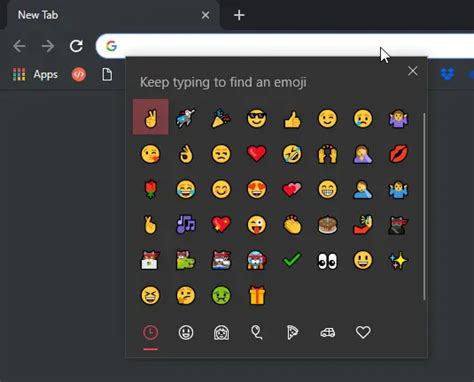The image size is (474, 382).
Task: Choose the thumbs up emoji
Action: click(292, 119)
